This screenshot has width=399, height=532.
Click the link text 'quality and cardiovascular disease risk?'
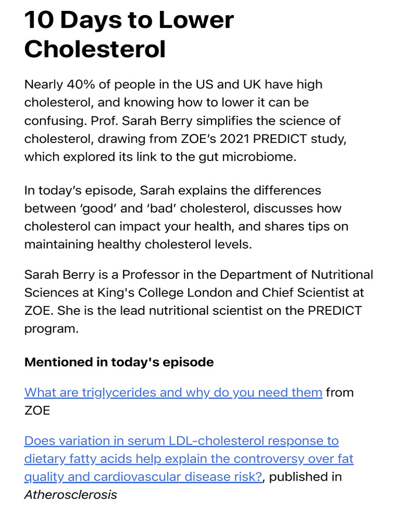pyautogui.click(x=143, y=477)
